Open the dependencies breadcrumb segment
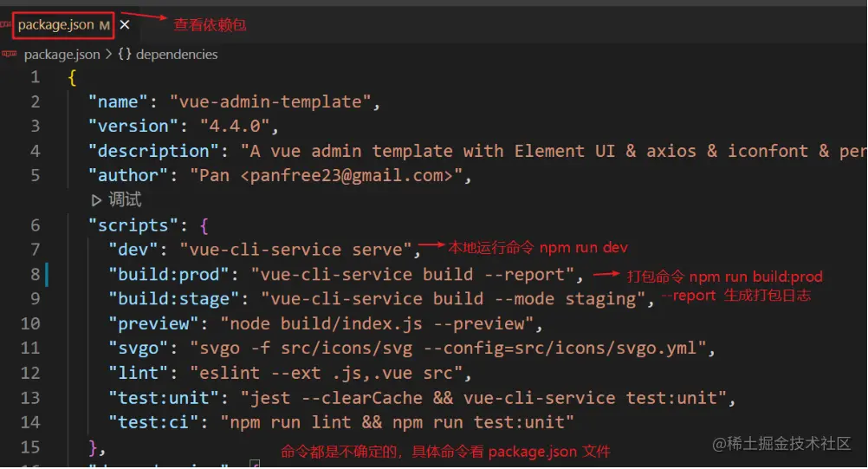Image resolution: width=868 pixels, height=469 pixels. click(177, 55)
